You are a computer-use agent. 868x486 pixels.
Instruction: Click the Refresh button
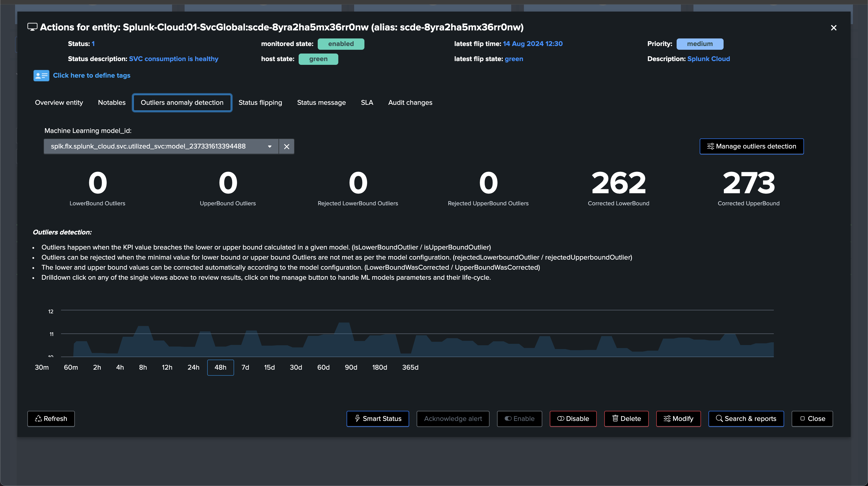coord(51,419)
